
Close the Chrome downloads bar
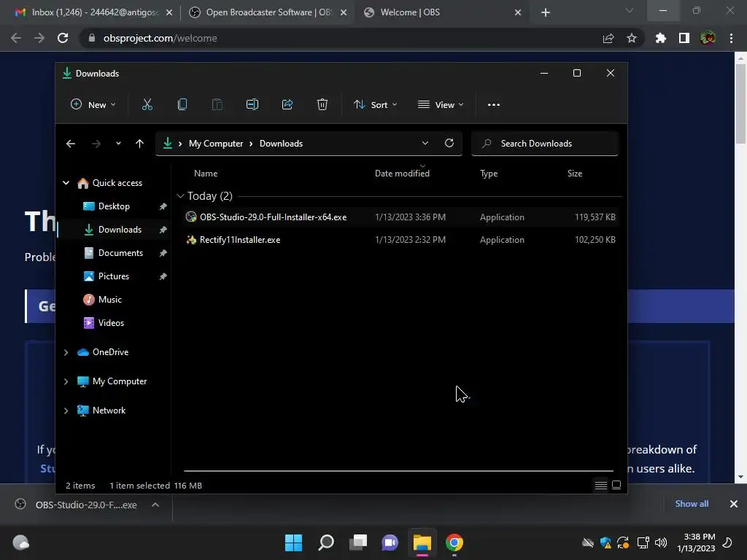click(734, 504)
